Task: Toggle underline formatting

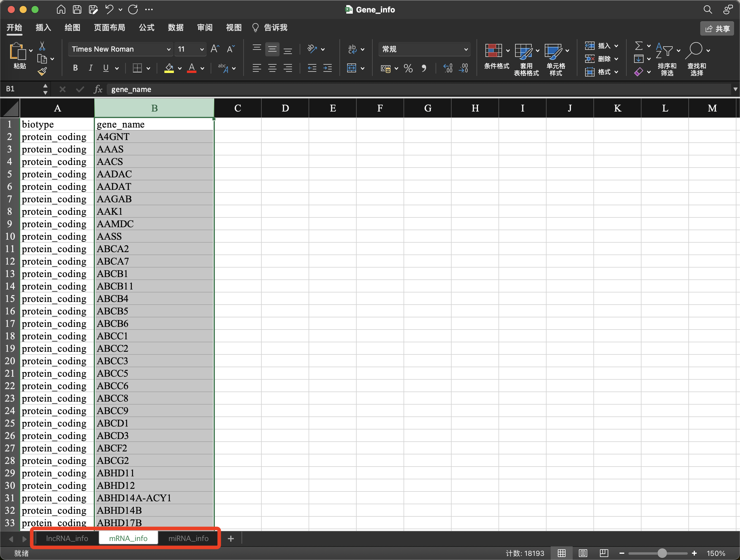Action: tap(106, 68)
